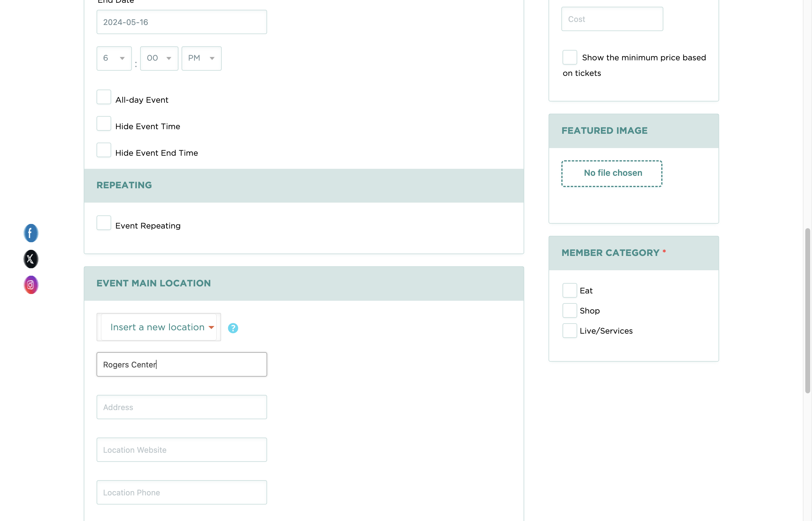Click the REPEATING section heading
812x521 pixels.
[124, 185]
